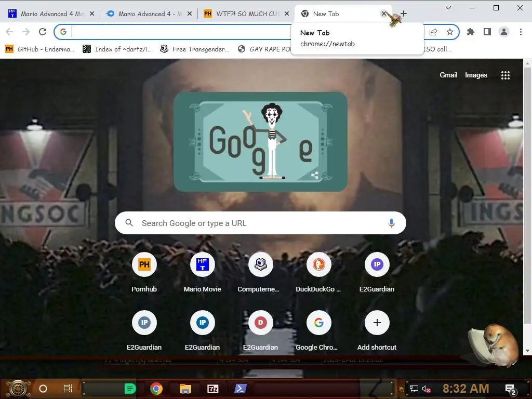
Task: Open the profile avatar menu
Action: coord(504,32)
